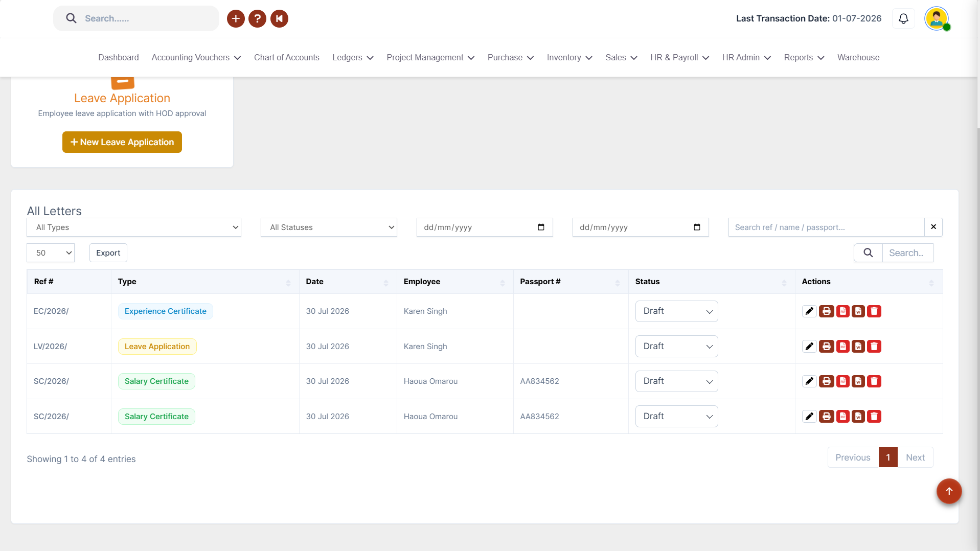
Task: Go to Chart of Accounts
Action: coord(286,58)
